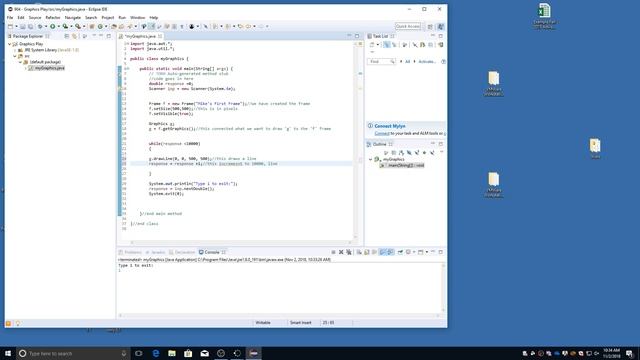The image size is (640, 360).
Task: Click the Debug bug toolbar icon
Action: [x=40, y=27]
